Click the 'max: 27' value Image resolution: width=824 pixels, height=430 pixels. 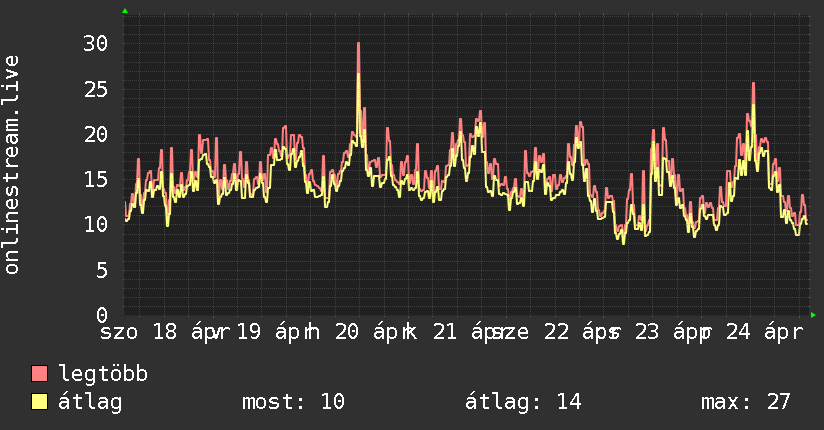point(746,402)
